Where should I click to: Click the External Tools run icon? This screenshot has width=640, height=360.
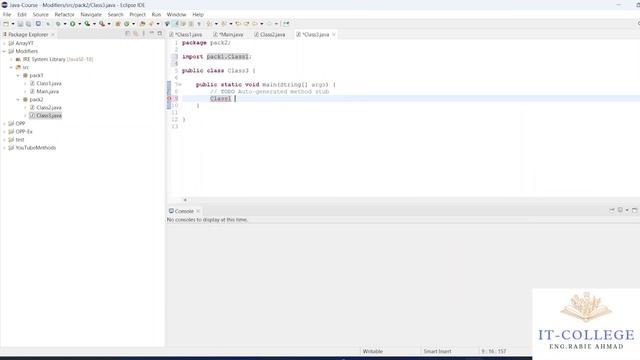point(102,24)
